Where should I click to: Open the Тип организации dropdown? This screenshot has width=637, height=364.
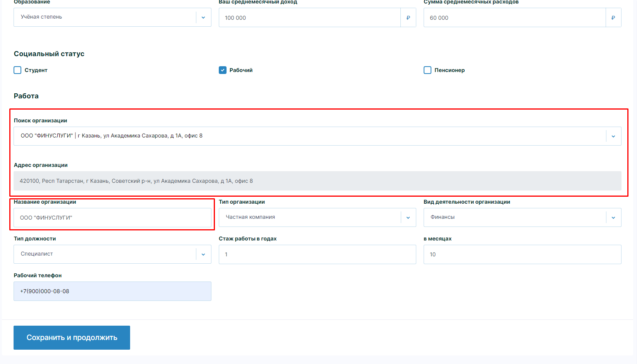pyautogui.click(x=408, y=218)
